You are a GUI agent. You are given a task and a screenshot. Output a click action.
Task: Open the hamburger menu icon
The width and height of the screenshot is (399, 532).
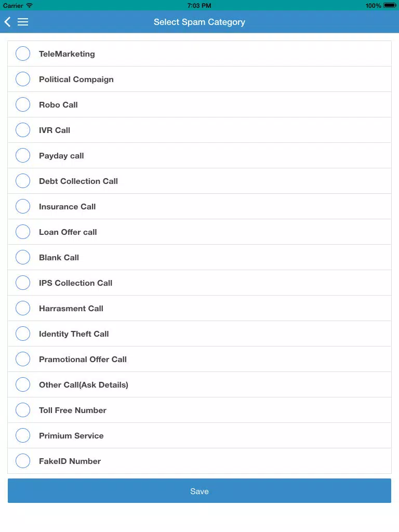click(x=23, y=22)
